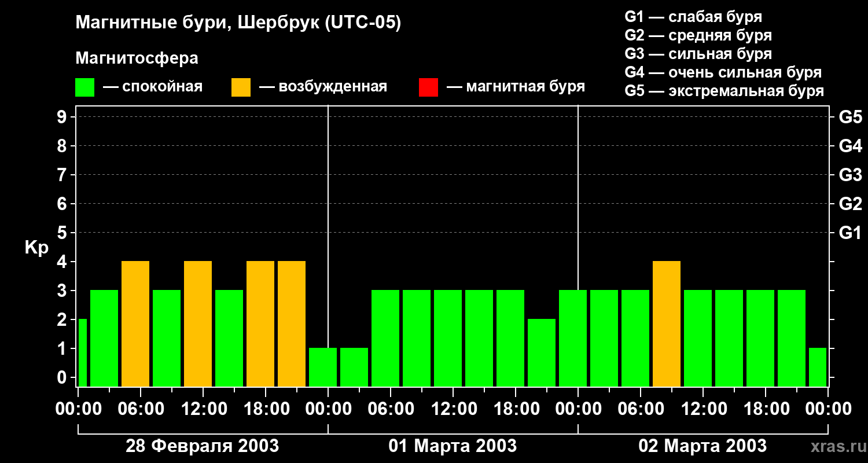Click the green Kp 3 bar between first two orange bars
The image size is (868, 463).
coord(167,338)
